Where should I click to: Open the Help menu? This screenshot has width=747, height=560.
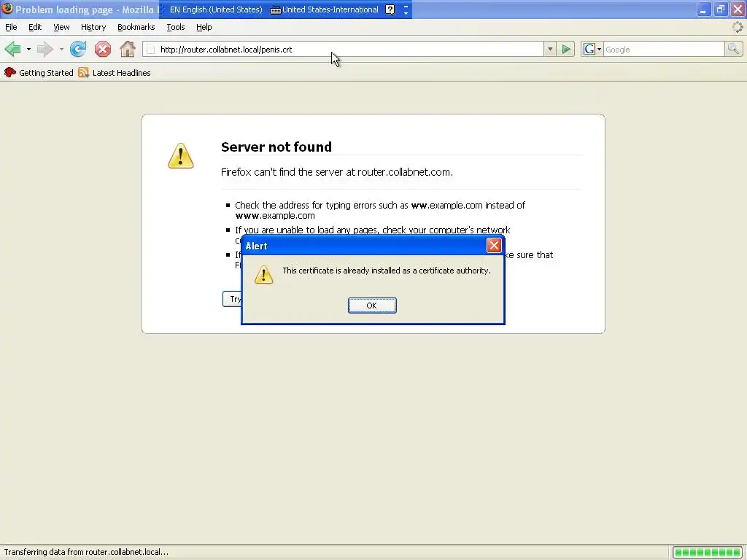click(204, 27)
